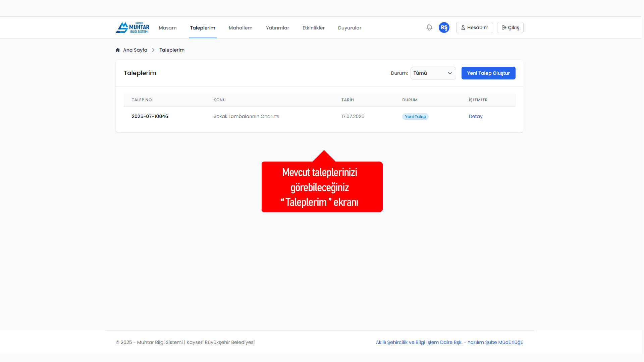Click the TALEP NO column header

(142, 100)
